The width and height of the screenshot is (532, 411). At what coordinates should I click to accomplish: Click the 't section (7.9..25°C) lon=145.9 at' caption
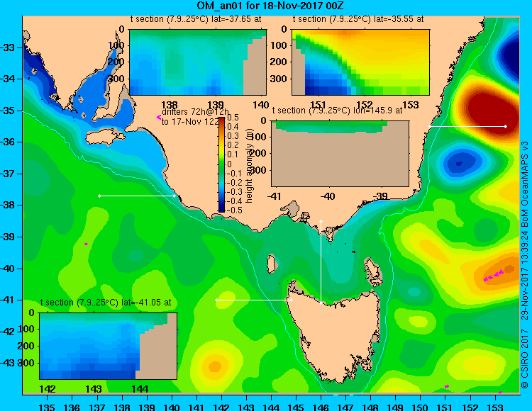337,111
